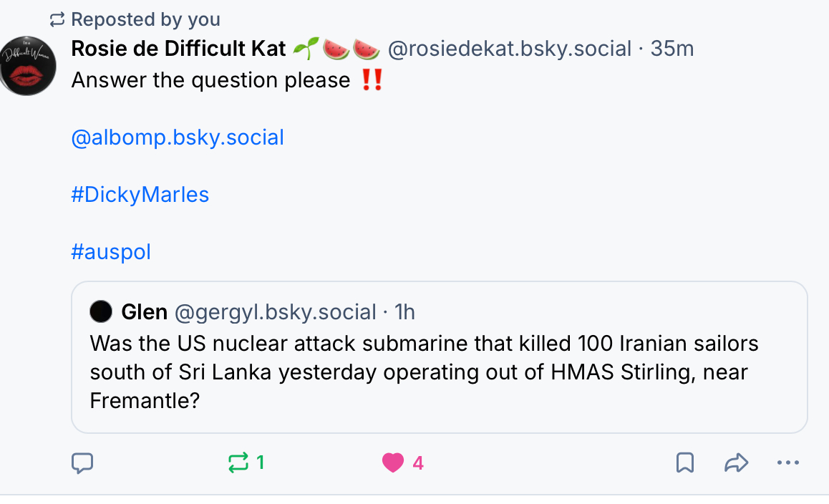Open the 35m post timestamp
The height and width of the screenshot is (504, 829).
click(672, 49)
